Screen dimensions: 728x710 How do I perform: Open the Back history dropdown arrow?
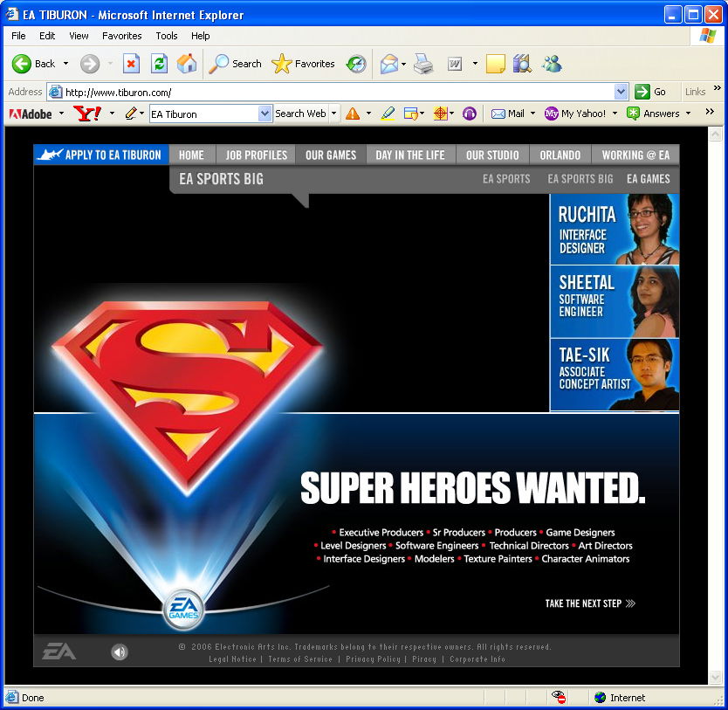click(x=66, y=64)
